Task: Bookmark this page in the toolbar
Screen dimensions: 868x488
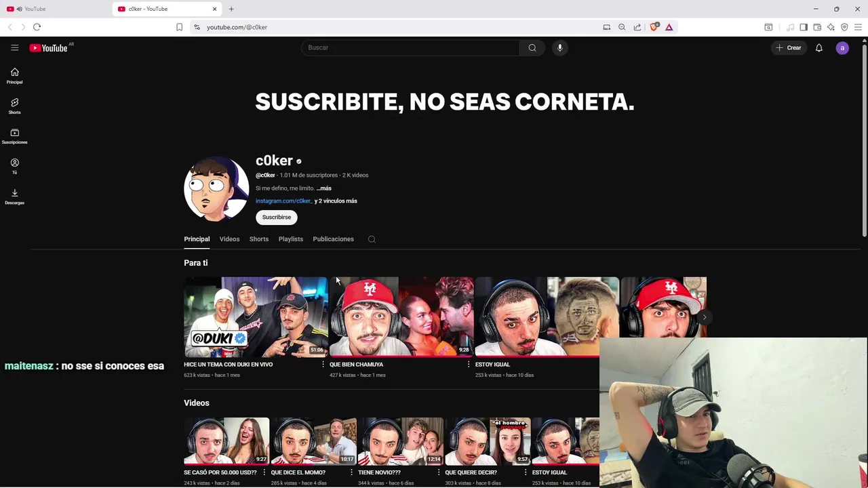Action: click(179, 27)
